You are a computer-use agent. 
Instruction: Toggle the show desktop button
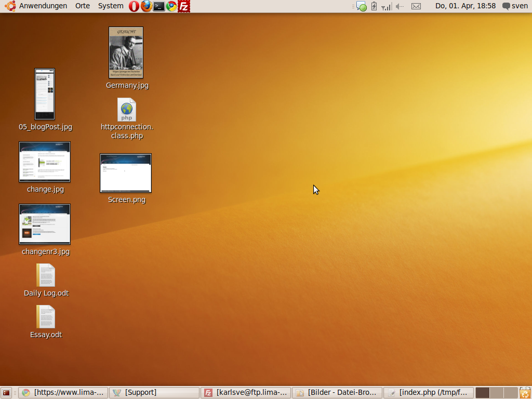(x=6, y=393)
